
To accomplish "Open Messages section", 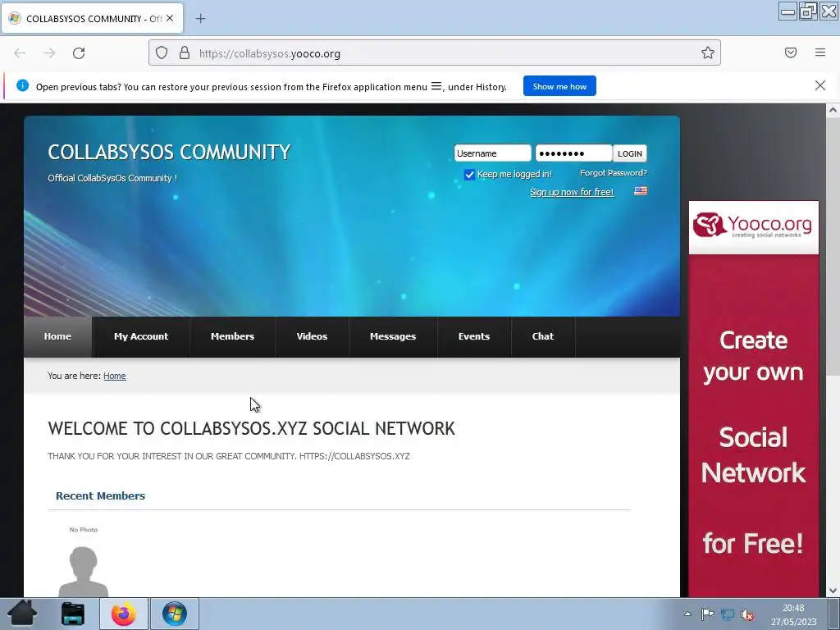I will pos(393,336).
